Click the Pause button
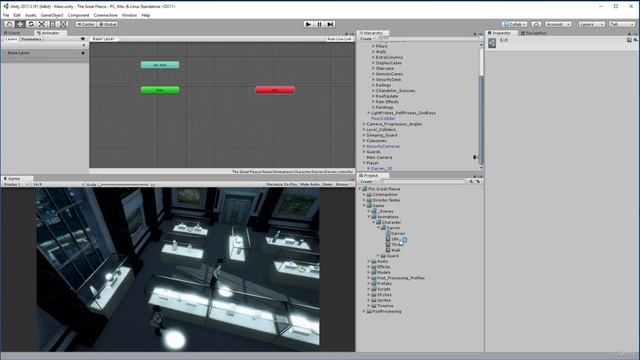Viewport: 640px width, 360px height. [x=320, y=24]
